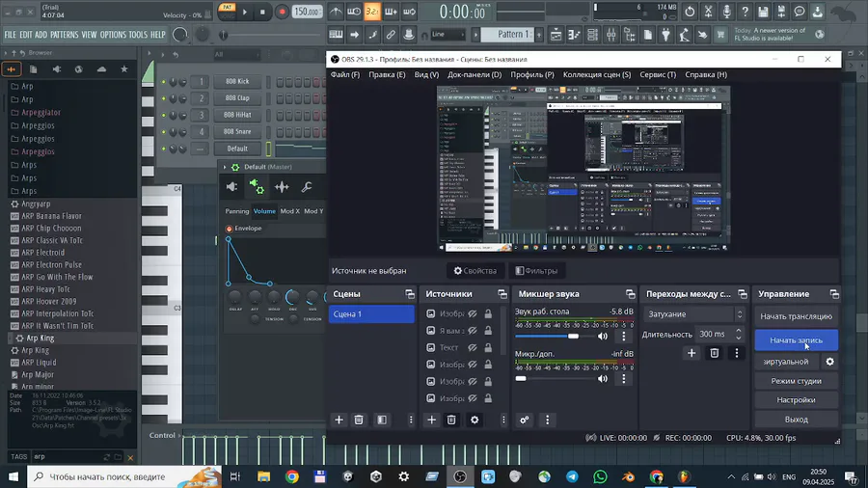Click the tags search field containing arp
The height and width of the screenshot is (488, 868).
click(67, 457)
